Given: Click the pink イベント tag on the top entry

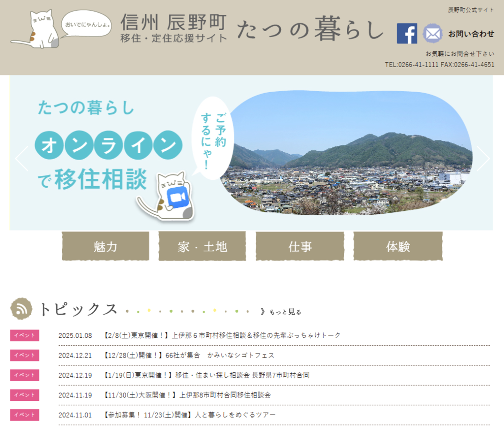Looking at the screenshot, I should point(24,335).
